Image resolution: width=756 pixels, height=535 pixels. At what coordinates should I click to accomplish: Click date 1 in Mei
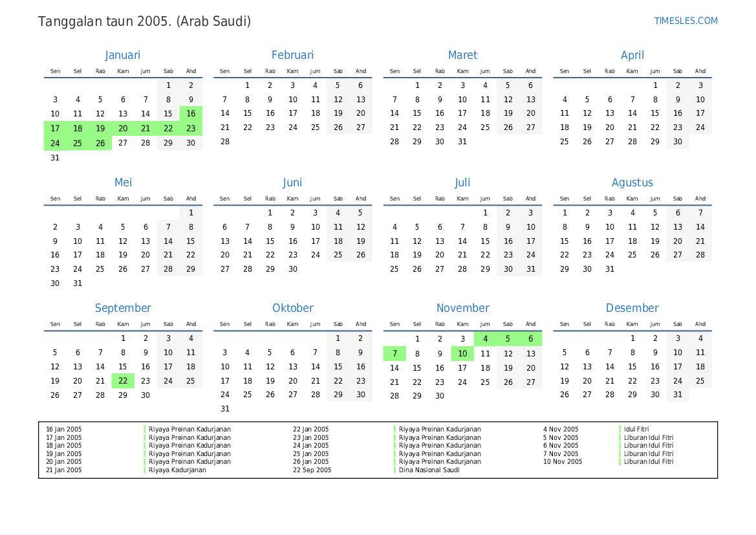[191, 213]
